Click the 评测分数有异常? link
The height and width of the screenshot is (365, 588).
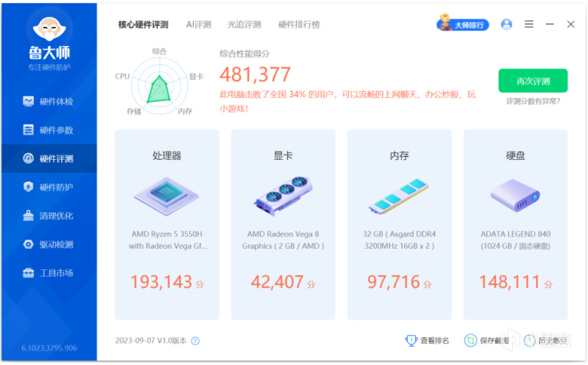coord(533,101)
